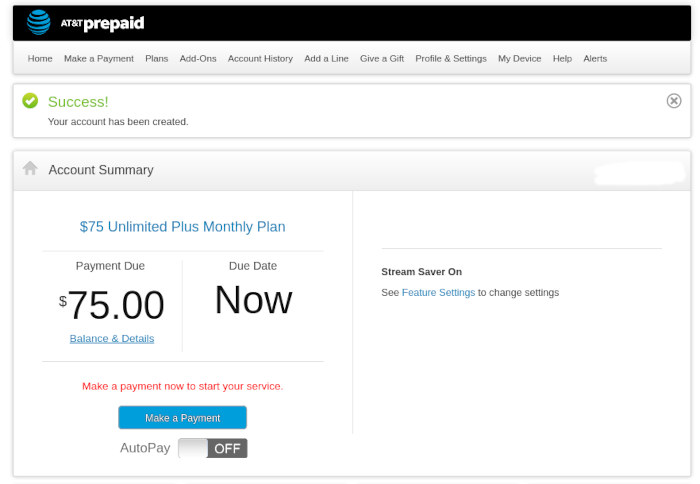Open Profile & Settings menu
Image resolution: width=700 pixels, height=484 pixels.
(451, 59)
